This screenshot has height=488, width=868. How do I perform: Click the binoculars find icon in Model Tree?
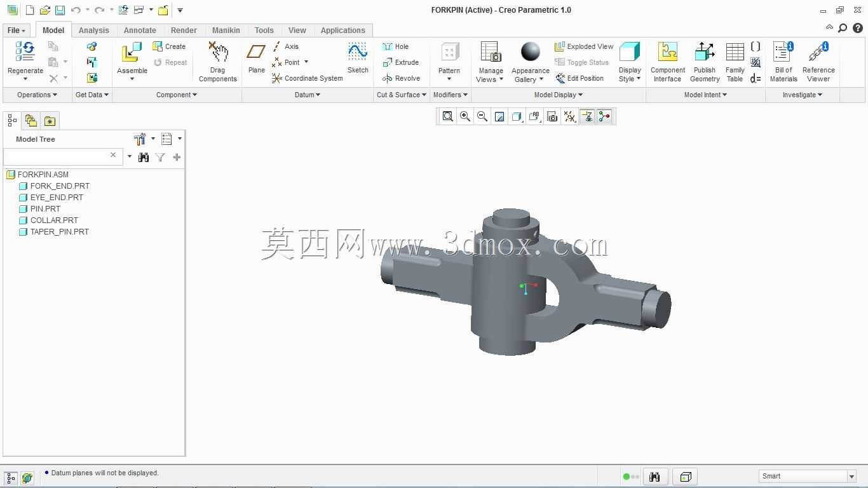pyautogui.click(x=144, y=157)
